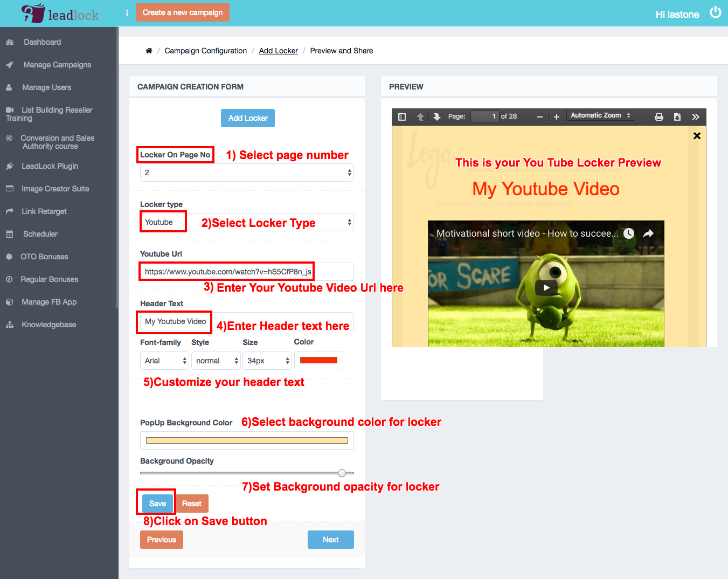This screenshot has height=579, width=728.
Task: Click the Manage Users person icon
Action: [x=9, y=87]
